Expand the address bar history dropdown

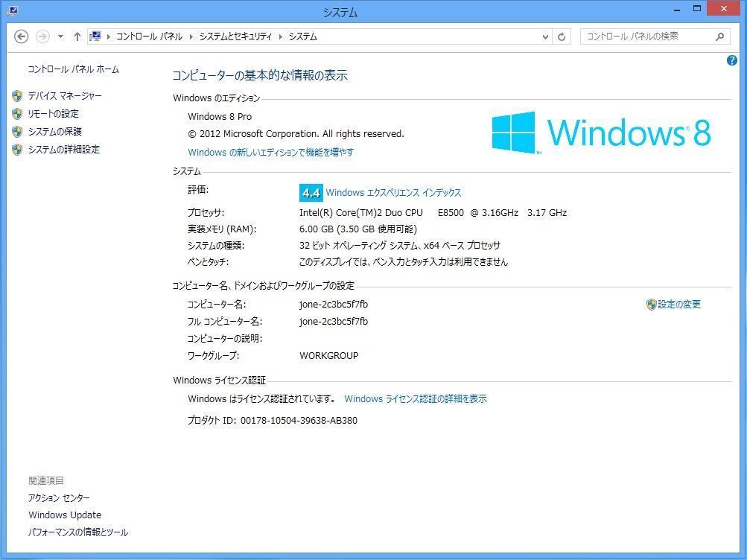(545, 36)
